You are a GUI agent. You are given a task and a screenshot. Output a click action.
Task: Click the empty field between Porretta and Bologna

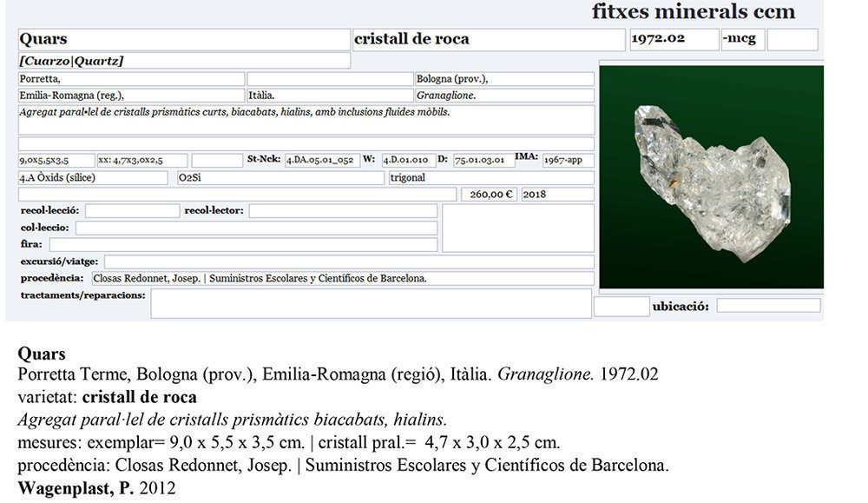[330, 79]
